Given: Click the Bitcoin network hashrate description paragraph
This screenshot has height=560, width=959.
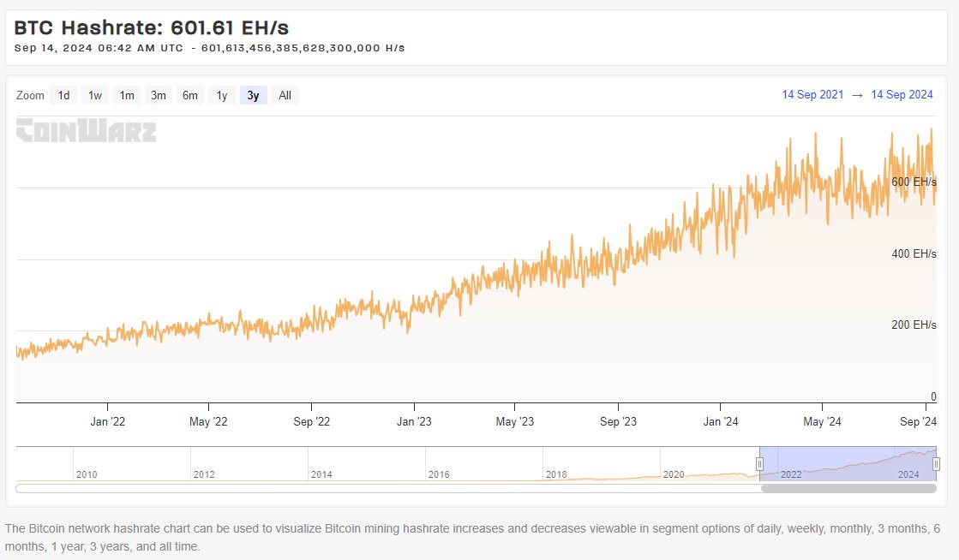Looking at the screenshot, I should 473,538.
